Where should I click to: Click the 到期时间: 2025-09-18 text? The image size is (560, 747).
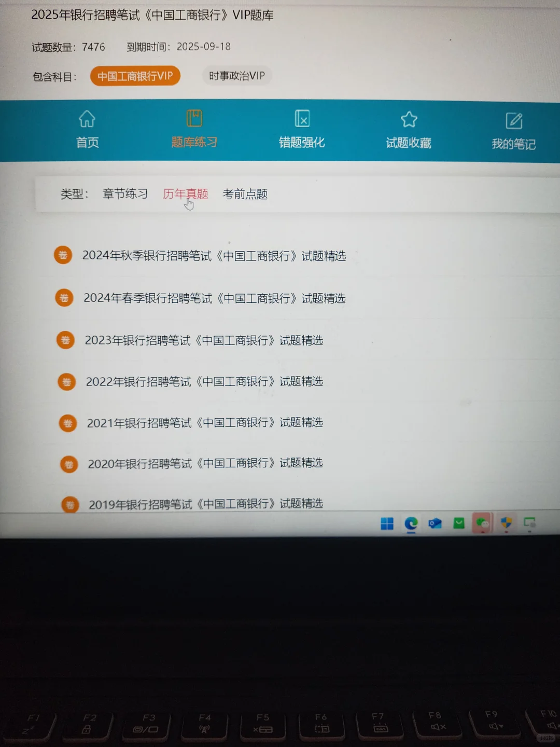click(x=179, y=47)
